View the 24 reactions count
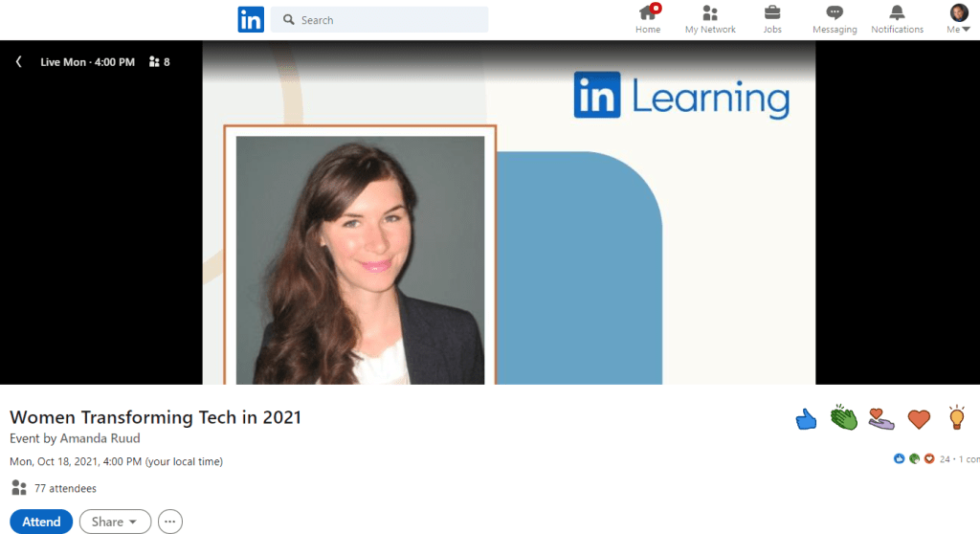980x534 pixels. pos(944,459)
